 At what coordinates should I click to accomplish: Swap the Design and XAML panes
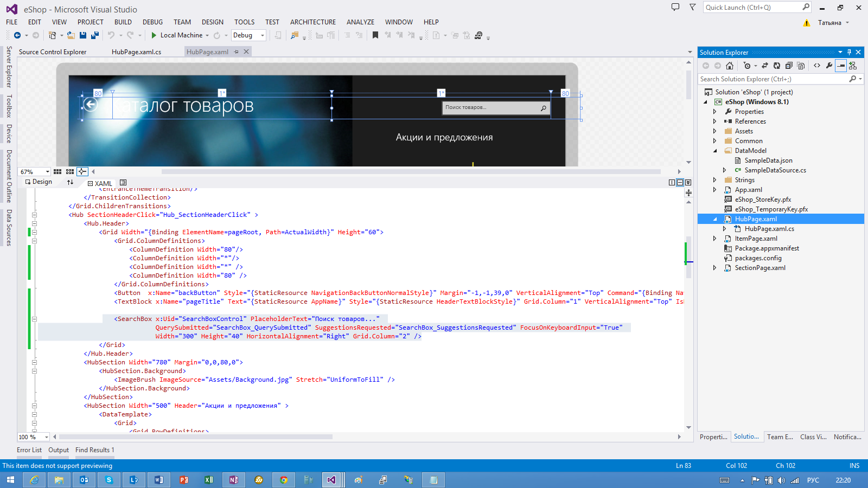point(71,182)
